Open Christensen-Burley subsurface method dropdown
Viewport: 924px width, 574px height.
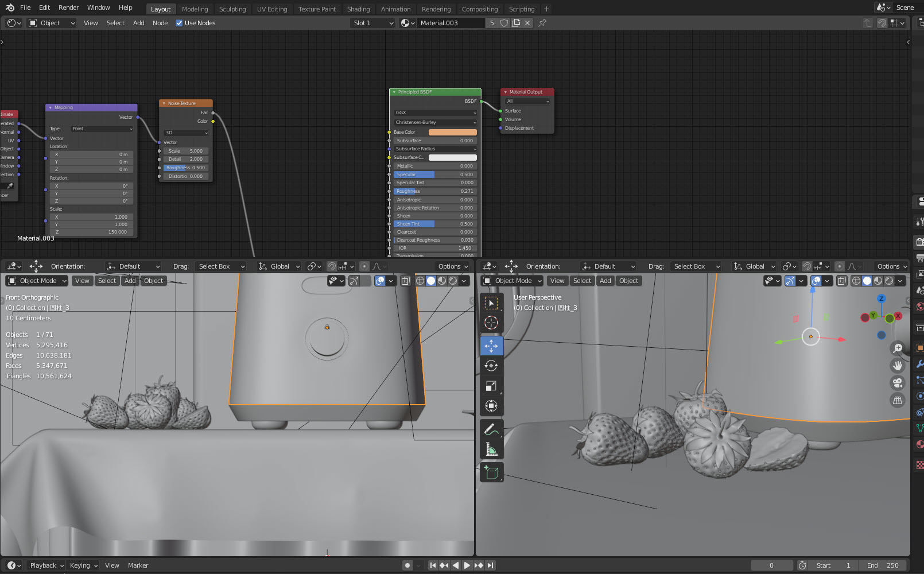click(435, 122)
